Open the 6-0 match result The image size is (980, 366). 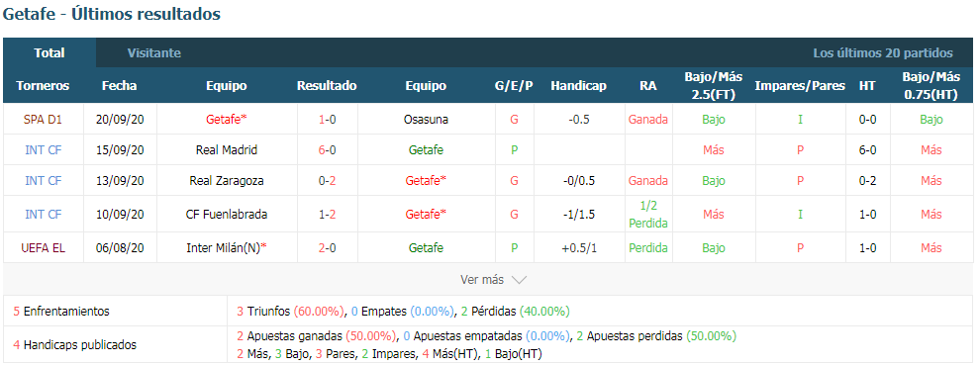point(327,150)
